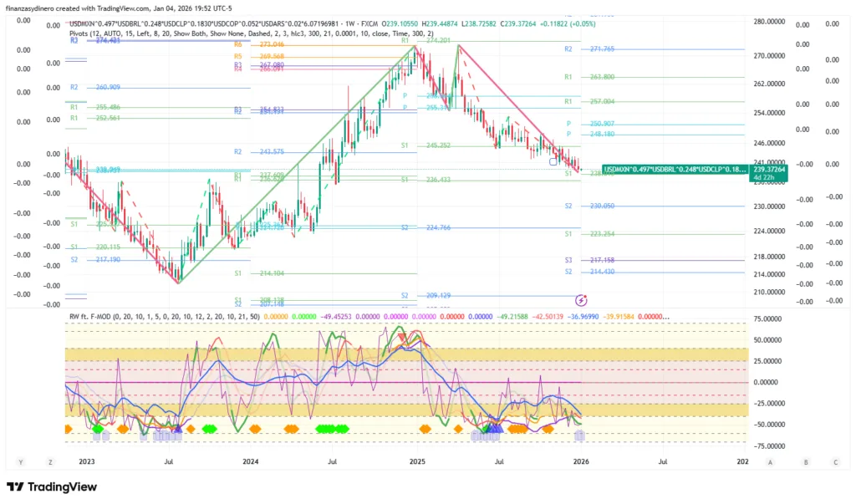
Task: Click the C scale button at bottom right
Action: pos(833,461)
